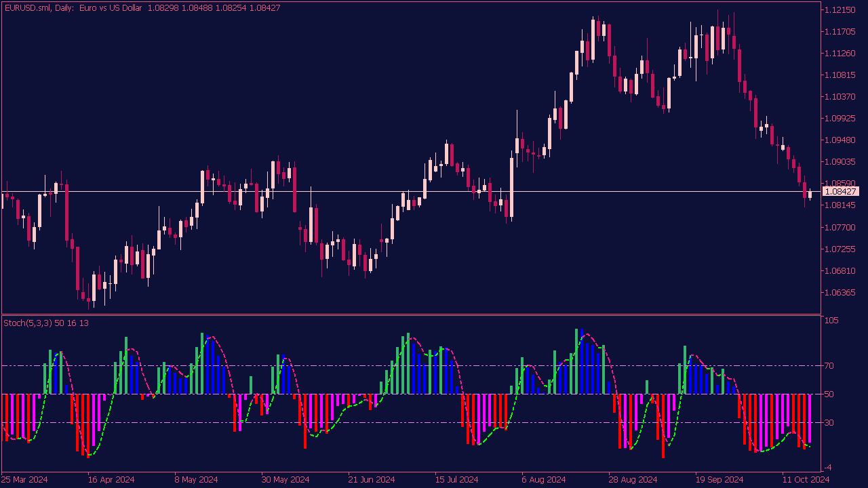Click the 1.10815 price axis label
Viewport: 868px width, 488px height.
point(841,75)
